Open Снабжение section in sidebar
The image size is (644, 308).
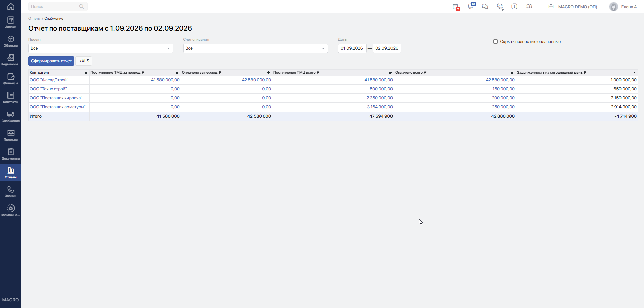pyautogui.click(x=11, y=116)
